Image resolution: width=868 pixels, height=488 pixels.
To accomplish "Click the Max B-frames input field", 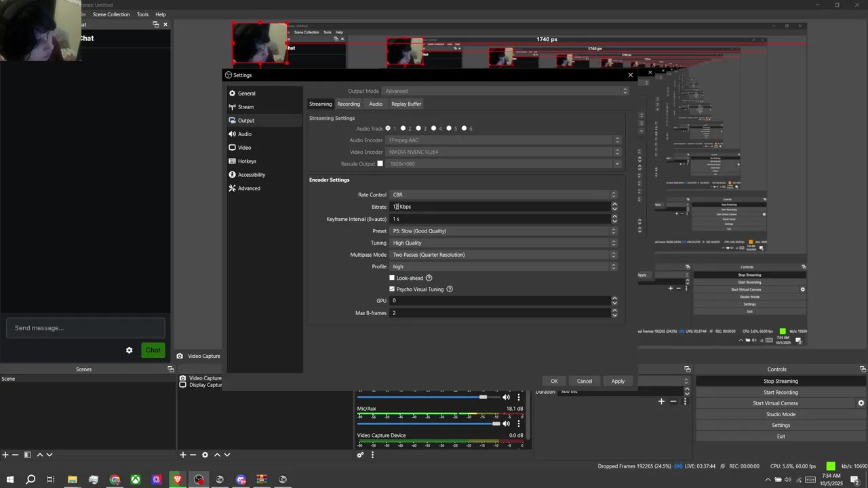I will (500, 313).
